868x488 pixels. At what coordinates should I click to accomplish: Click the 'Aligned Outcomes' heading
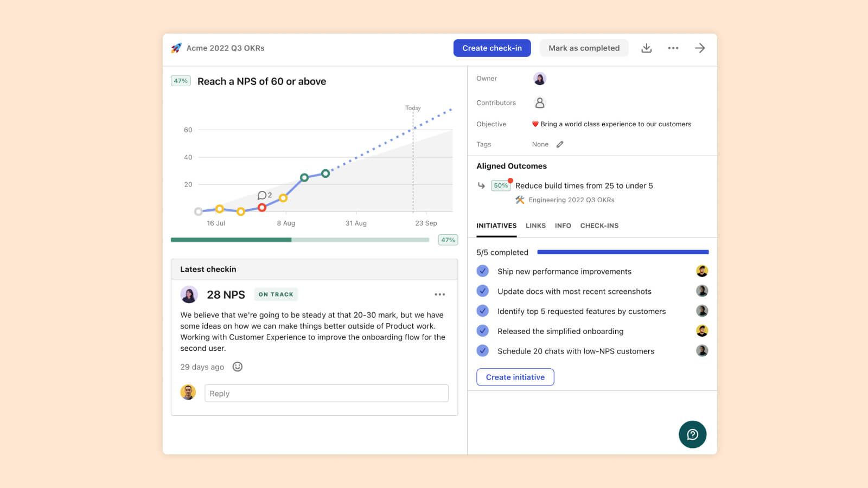coord(512,166)
